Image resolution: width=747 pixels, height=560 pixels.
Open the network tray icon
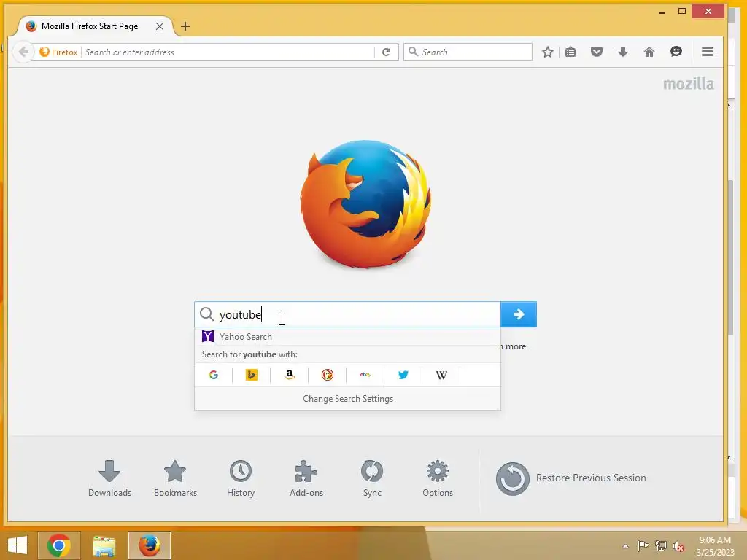point(660,546)
